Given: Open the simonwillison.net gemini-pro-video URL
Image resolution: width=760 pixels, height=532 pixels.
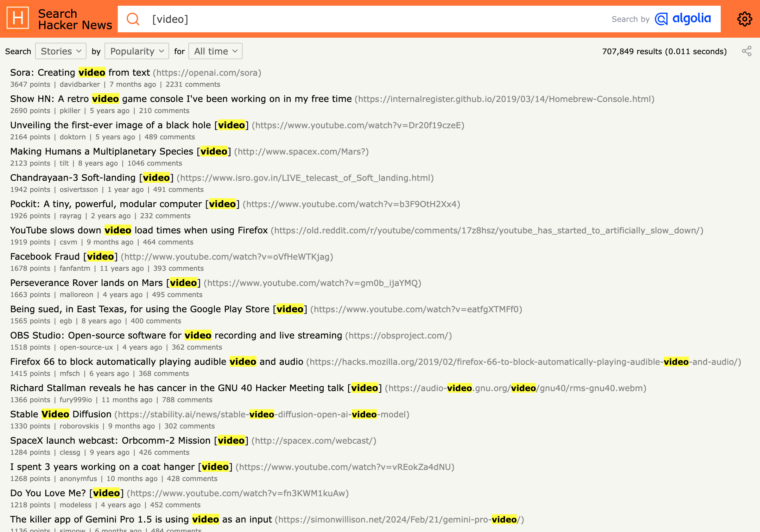Looking at the screenshot, I should pyautogui.click(x=399, y=520).
